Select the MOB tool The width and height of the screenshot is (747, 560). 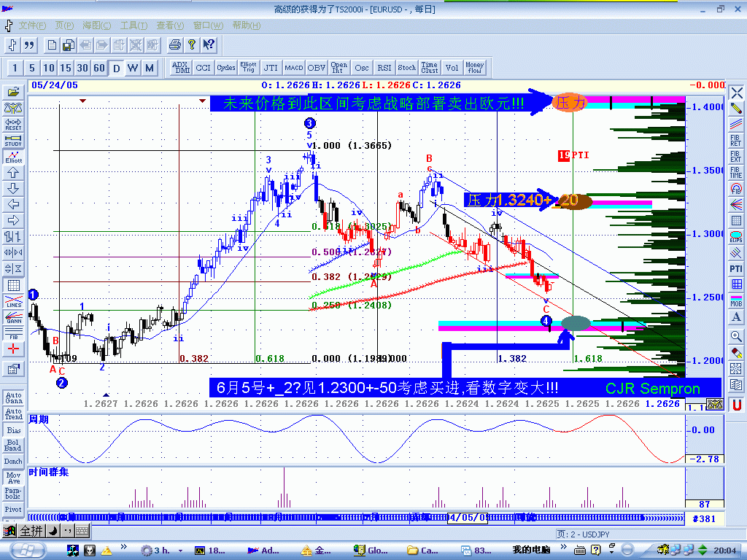click(x=736, y=301)
